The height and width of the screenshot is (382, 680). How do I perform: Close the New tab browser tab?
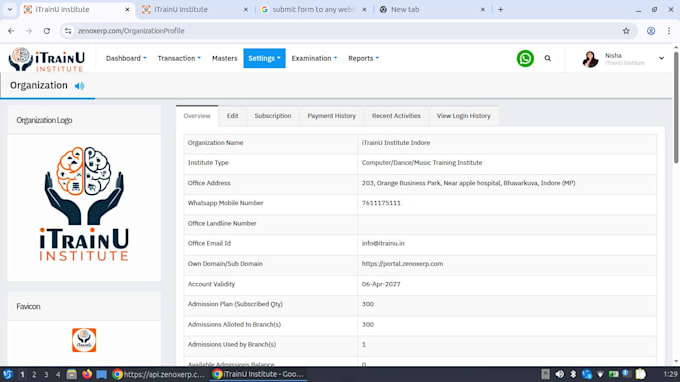483,10
